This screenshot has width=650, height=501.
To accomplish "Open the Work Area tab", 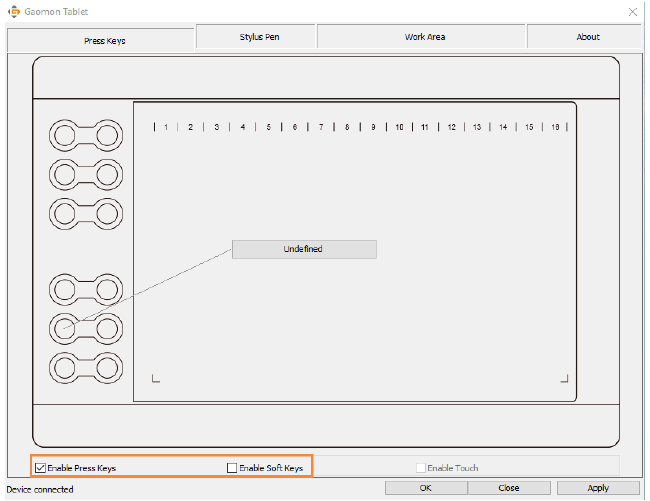I will pyautogui.click(x=421, y=36).
